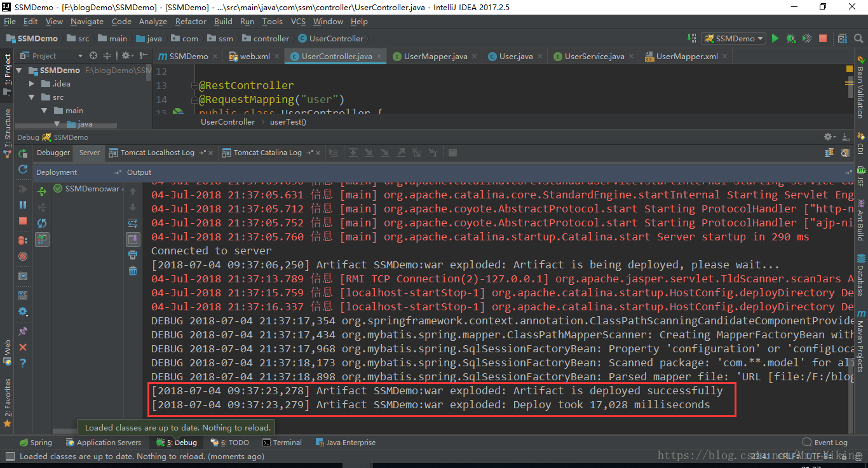Click Update application icon in Debug sidebar
The height and width of the screenshot is (468, 868).
click(x=23, y=169)
